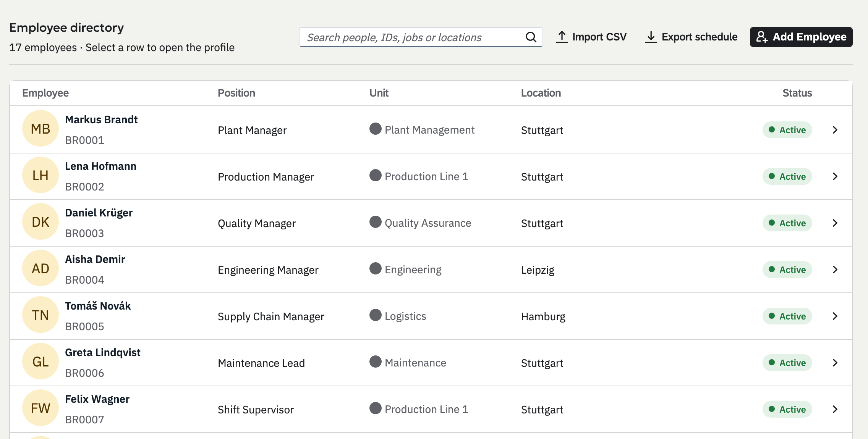The height and width of the screenshot is (439, 868).
Task: Click the GL avatar for Greta Lindqvist
Action: coord(40,362)
